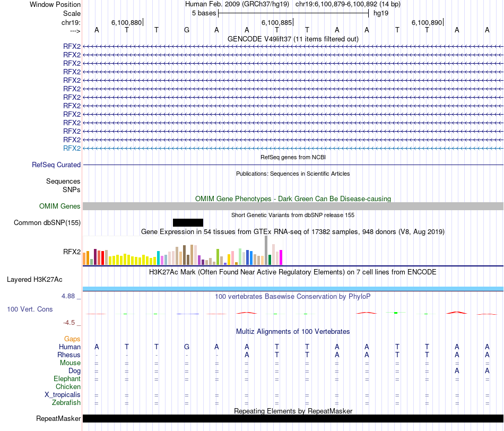Click the RefSeq Curated intron line
Image resolution: width=504 pixels, height=431 pixels.
click(293, 165)
